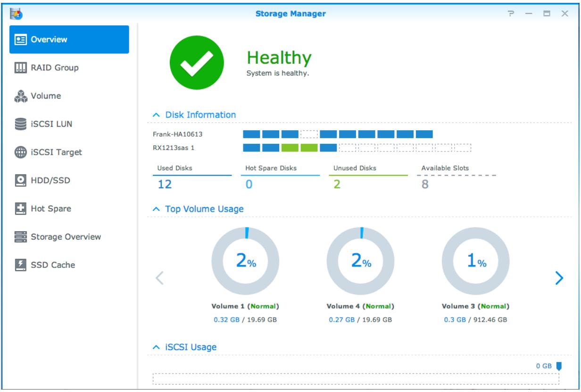
Task: Click the Used Disks count 12
Action: click(x=165, y=185)
